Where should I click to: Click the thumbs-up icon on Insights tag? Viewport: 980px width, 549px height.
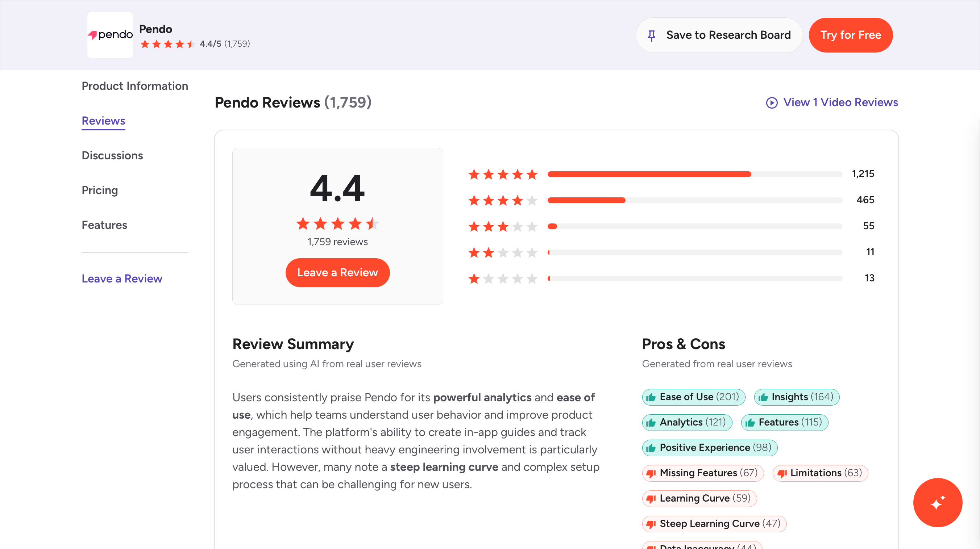[x=763, y=397]
